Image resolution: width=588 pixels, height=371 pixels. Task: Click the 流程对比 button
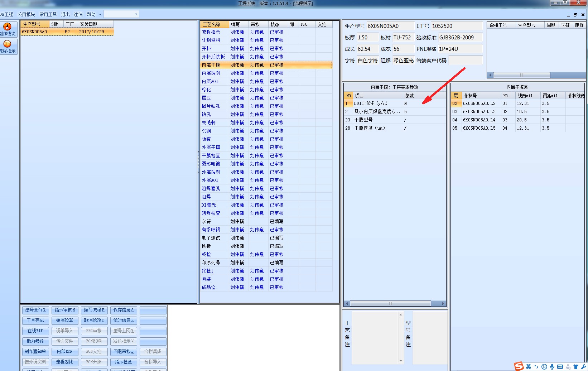(65, 362)
